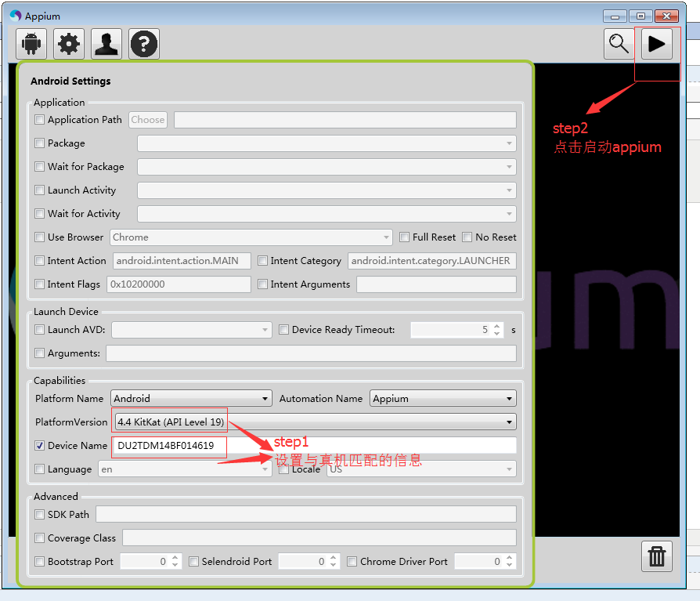700x601 pixels.
Task: Tick the Arguments checkbox
Action: coord(40,353)
